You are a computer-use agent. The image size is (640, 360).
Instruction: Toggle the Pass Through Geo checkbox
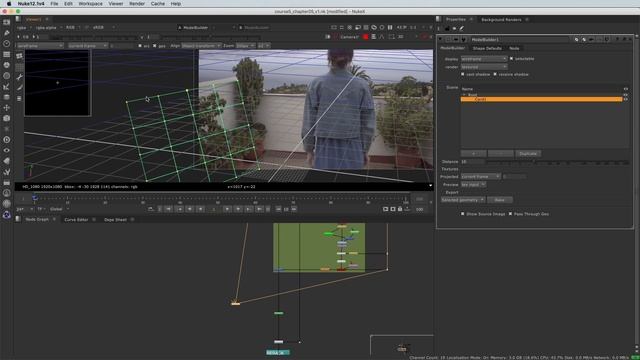[x=510, y=214]
